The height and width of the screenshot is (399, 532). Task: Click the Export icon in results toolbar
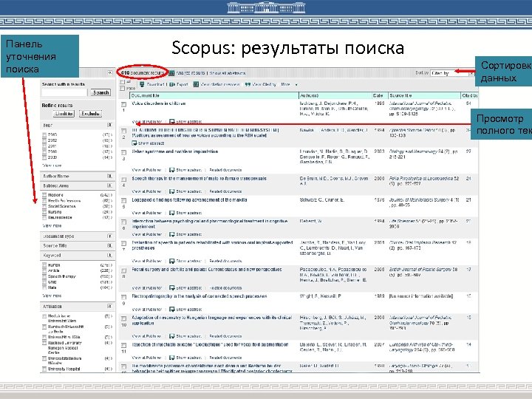tap(172, 84)
